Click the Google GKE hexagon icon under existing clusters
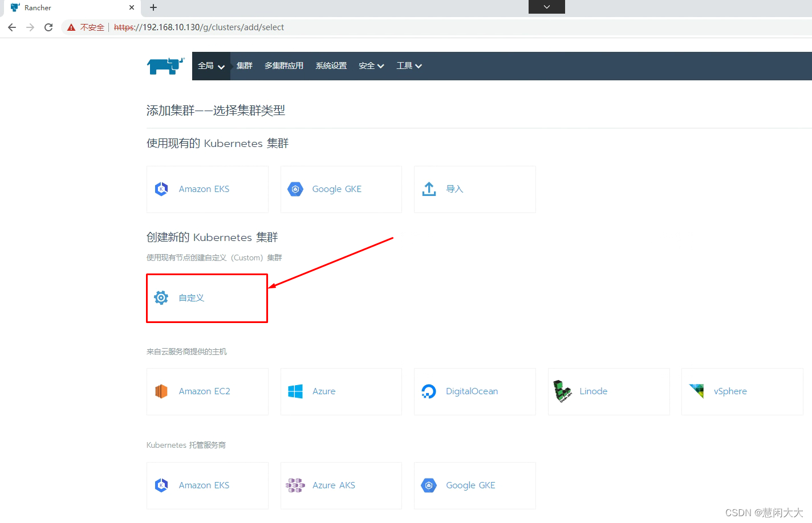This screenshot has width=812, height=523. point(295,189)
